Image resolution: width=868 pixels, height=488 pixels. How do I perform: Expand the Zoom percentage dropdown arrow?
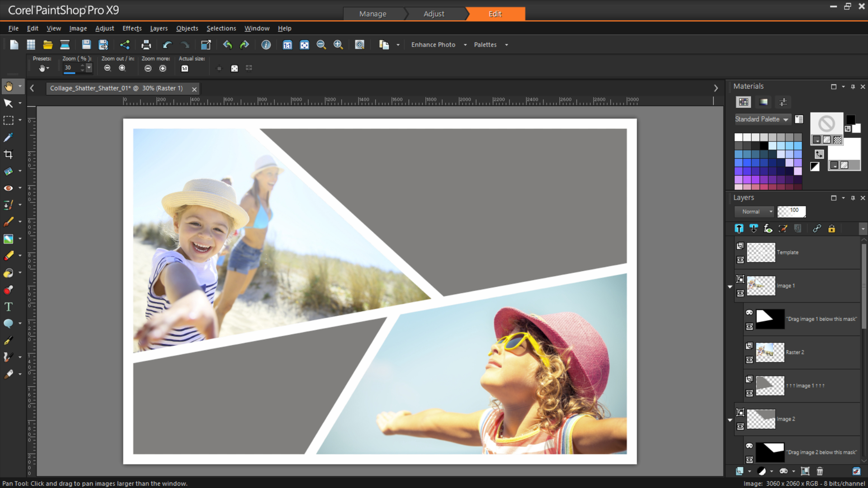(x=89, y=68)
